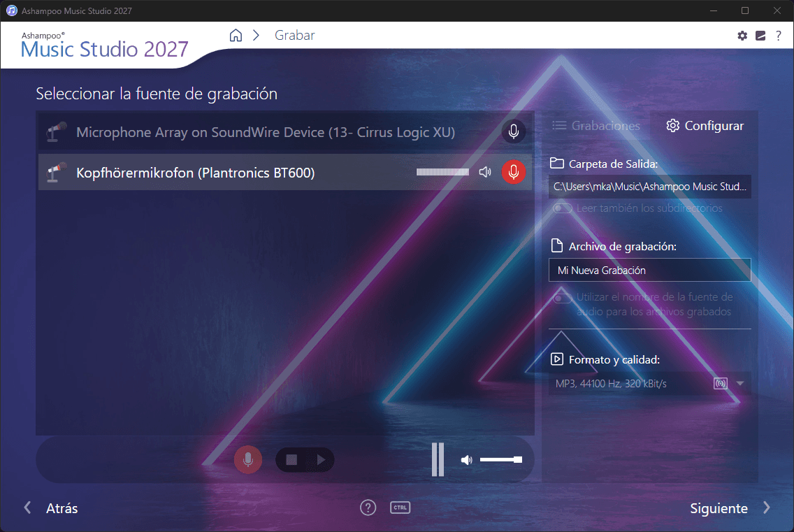Click the app icon in the title bar

pyautogui.click(x=11, y=10)
